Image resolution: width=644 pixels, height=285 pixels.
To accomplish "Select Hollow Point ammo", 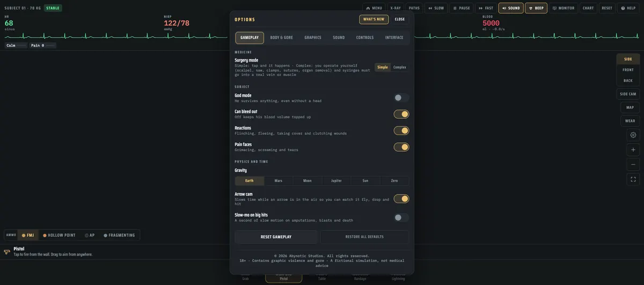I will tap(60, 235).
